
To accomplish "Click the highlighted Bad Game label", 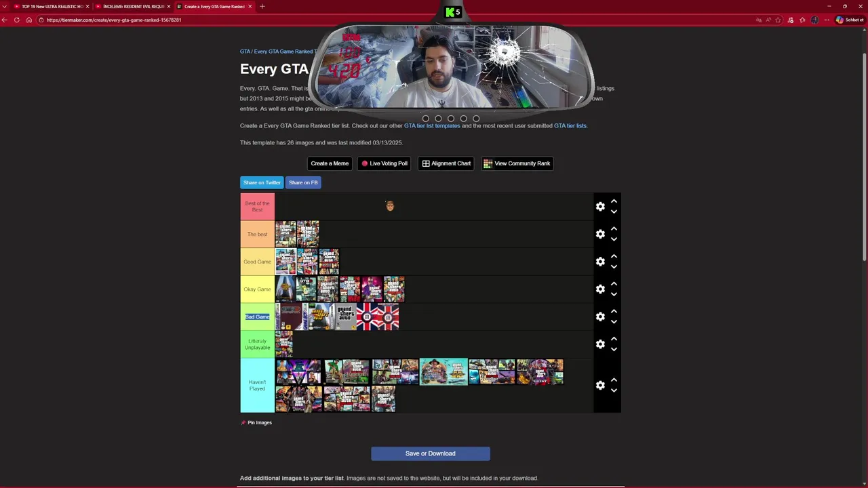I will coord(257,317).
